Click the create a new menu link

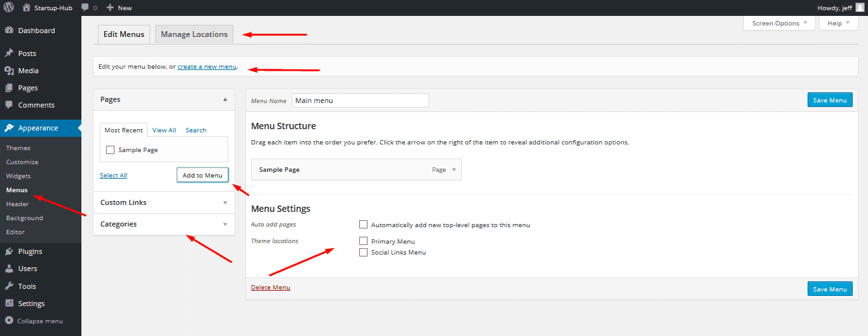[x=207, y=66]
